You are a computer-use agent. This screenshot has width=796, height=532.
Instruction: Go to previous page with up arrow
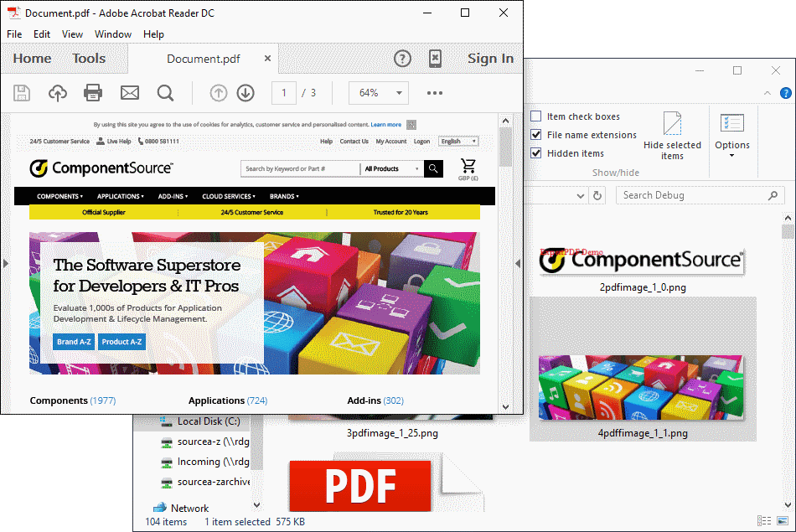(219, 93)
